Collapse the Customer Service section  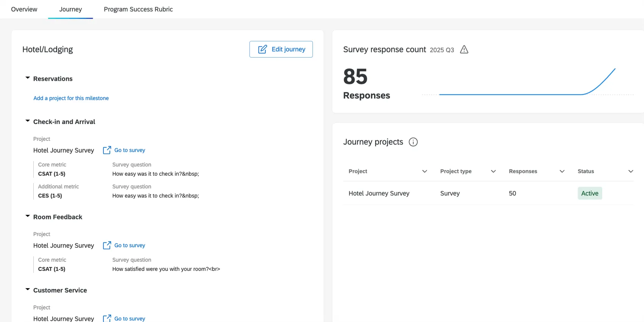(28, 290)
